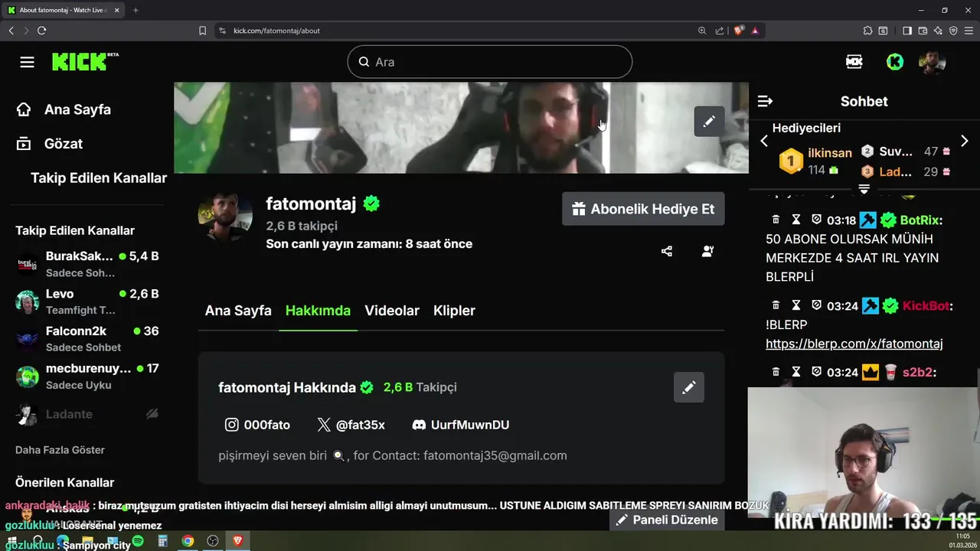The height and width of the screenshot is (551, 980).
Task: Click the s2b2 username in chat
Action: [916, 373]
